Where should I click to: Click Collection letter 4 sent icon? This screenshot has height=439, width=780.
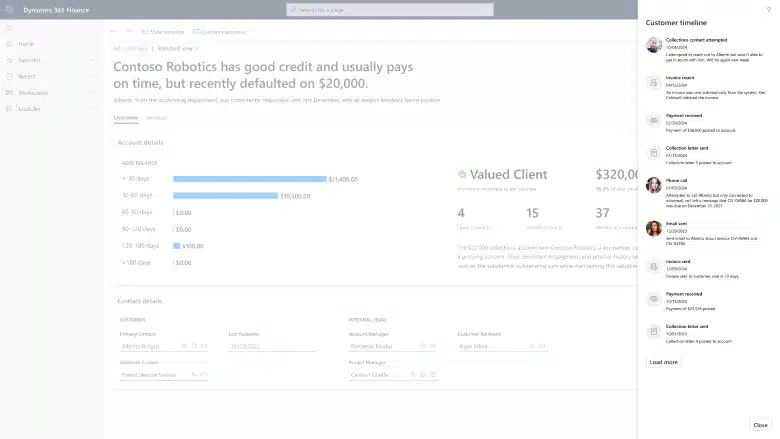(x=654, y=332)
